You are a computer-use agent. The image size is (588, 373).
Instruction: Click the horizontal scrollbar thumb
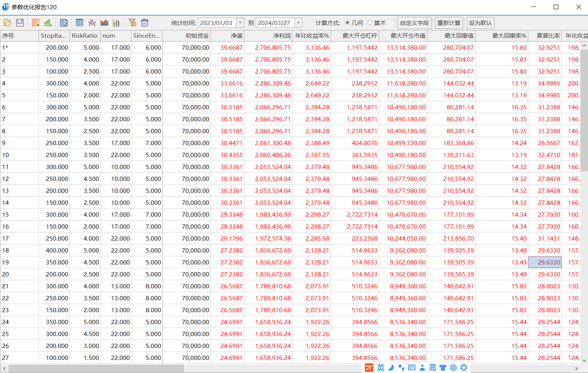tap(96, 369)
